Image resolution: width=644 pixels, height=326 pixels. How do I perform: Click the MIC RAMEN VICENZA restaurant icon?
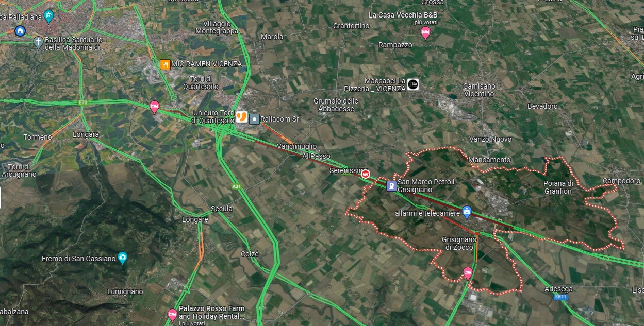click(x=165, y=64)
